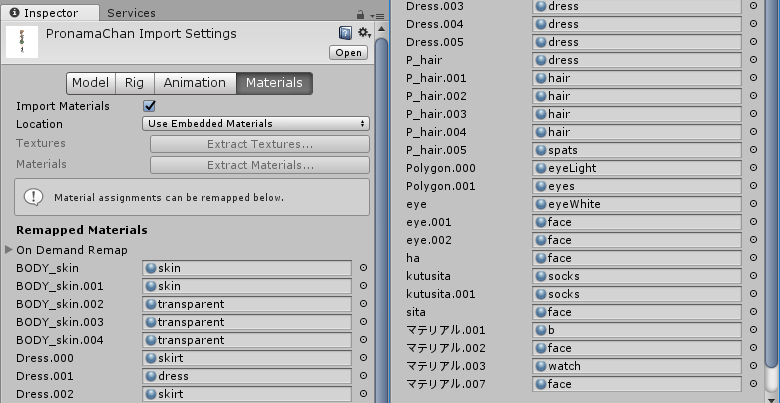Open the Location dropdown menu
The width and height of the screenshot is (780, 403).
[256, 124]
